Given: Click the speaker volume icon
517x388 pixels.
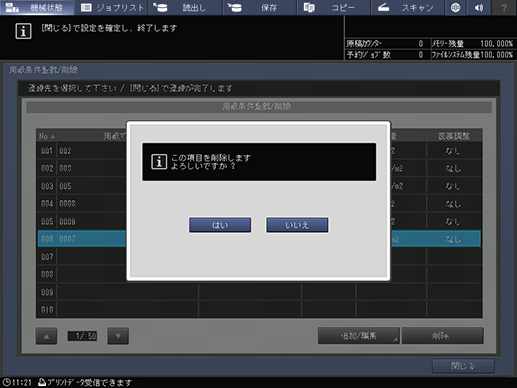Looking at the screenshot, I should click(x=479, y=7).
